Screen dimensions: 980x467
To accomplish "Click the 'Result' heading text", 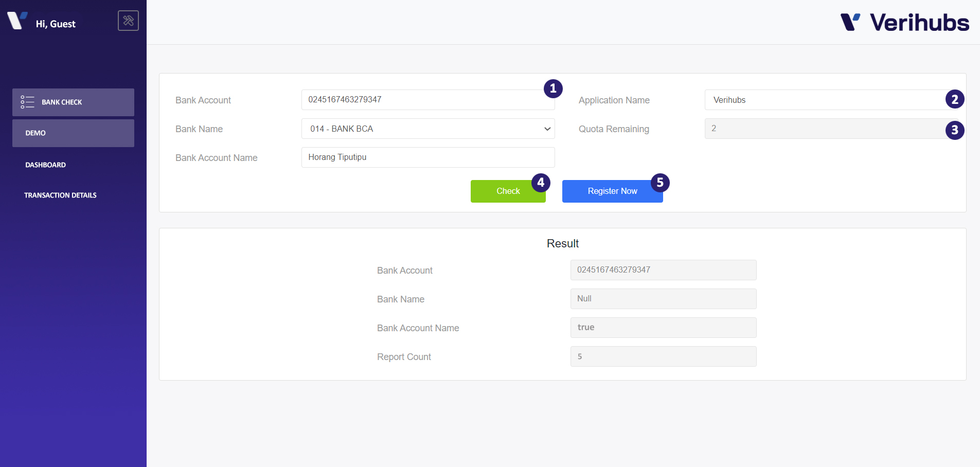I will [563, 244].
